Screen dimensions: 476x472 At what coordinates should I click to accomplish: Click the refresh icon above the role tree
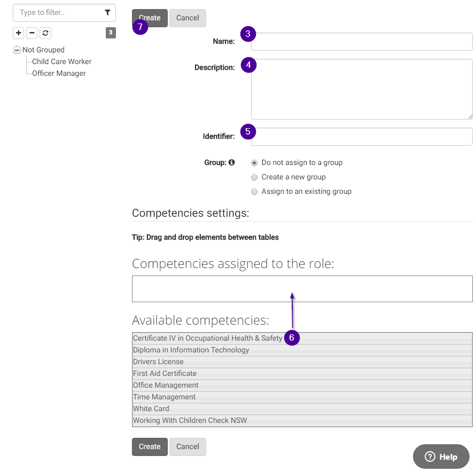click(x=45, y=33)
